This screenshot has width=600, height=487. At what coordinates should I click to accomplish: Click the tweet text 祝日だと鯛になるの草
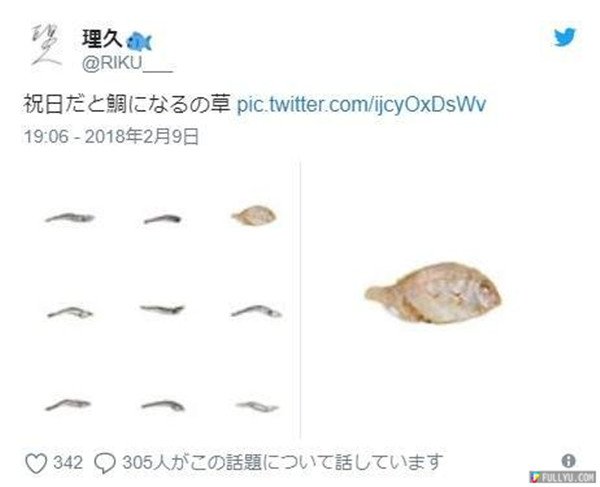tap(127, 104)
